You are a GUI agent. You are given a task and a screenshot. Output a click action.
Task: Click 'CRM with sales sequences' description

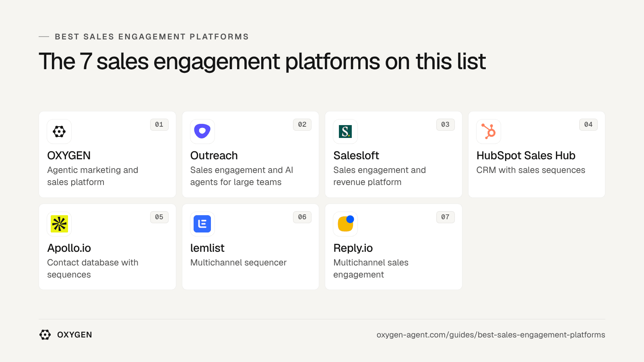531,170
